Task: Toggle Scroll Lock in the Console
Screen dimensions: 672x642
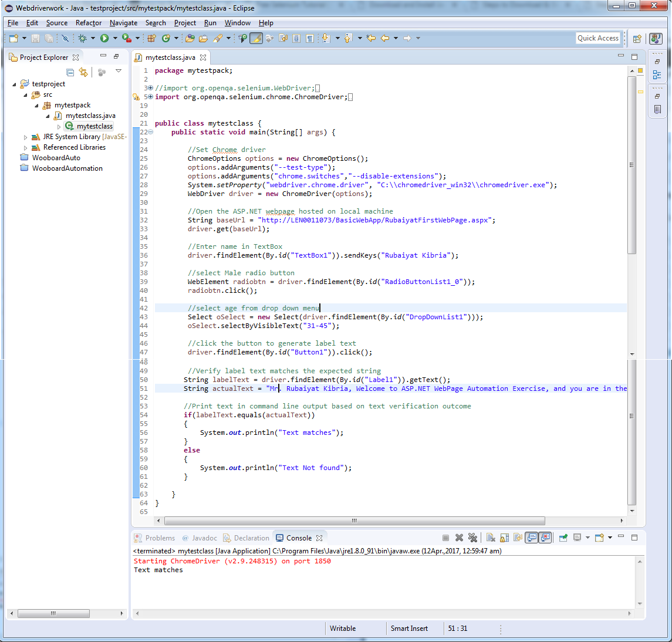Action: pos(504,538)
